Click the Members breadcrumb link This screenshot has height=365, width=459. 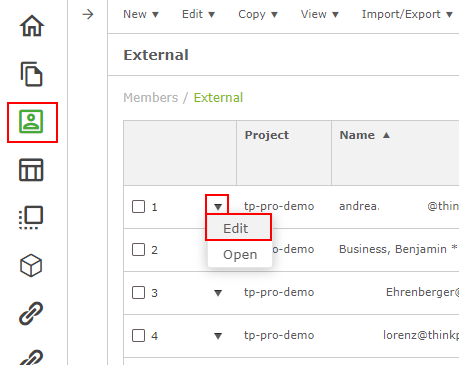[x=151, y=98]
